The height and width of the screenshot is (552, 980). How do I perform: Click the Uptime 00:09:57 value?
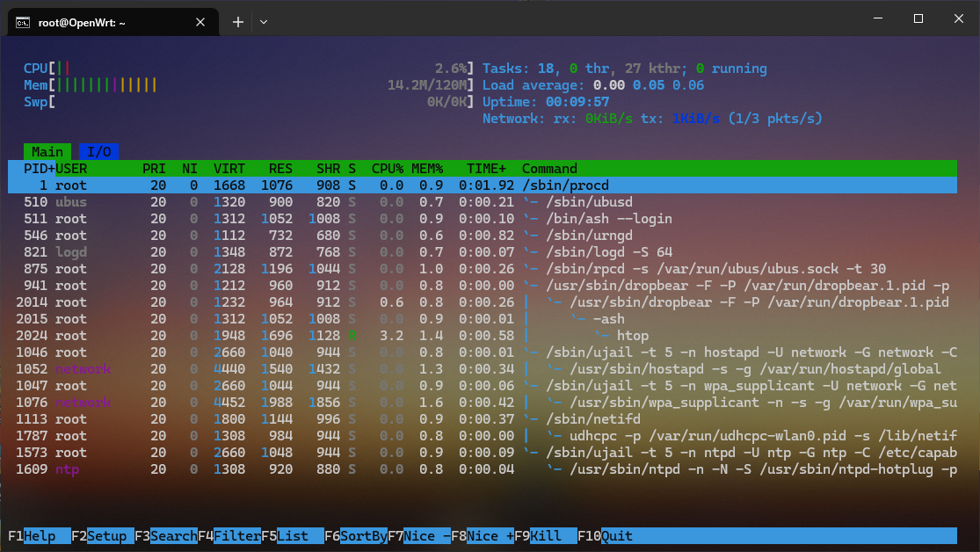pos(577,102)
